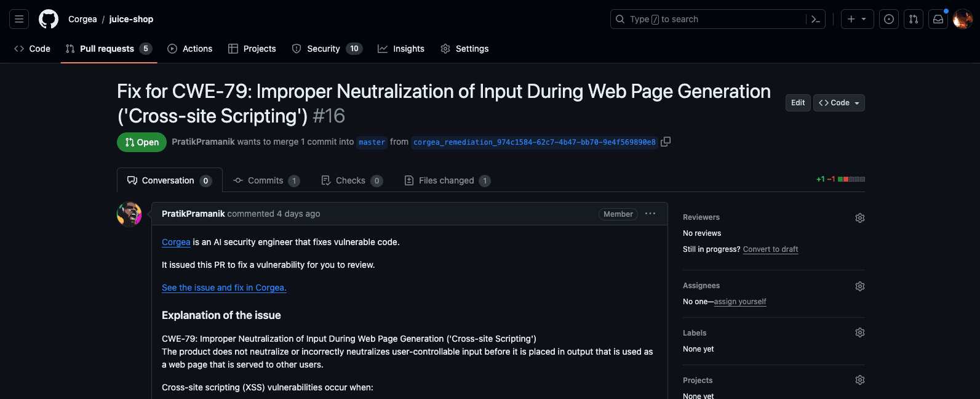Screen dimensions: 980x399
Task: Open the hamburger navigation menu
Action: (x=19, y=19)
